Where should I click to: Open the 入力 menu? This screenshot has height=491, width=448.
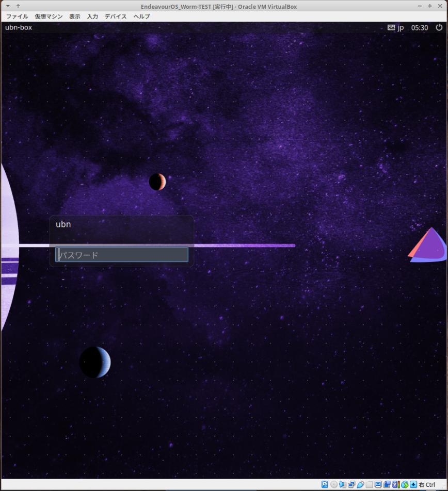[92, 17]
